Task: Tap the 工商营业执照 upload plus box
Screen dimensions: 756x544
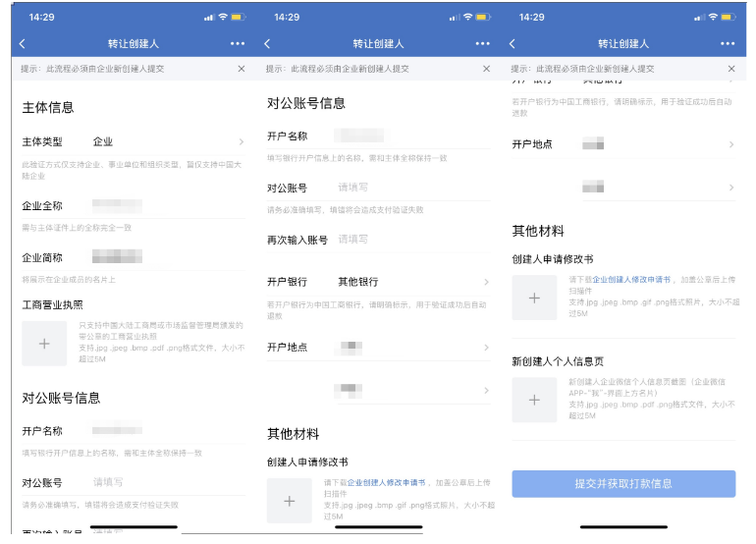Action: point(44,344)
